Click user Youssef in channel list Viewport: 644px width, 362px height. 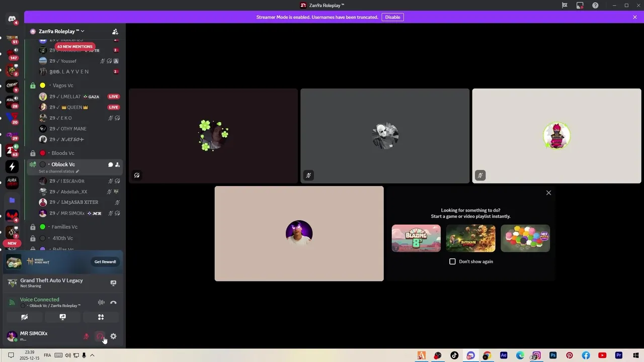click(79, 61)
